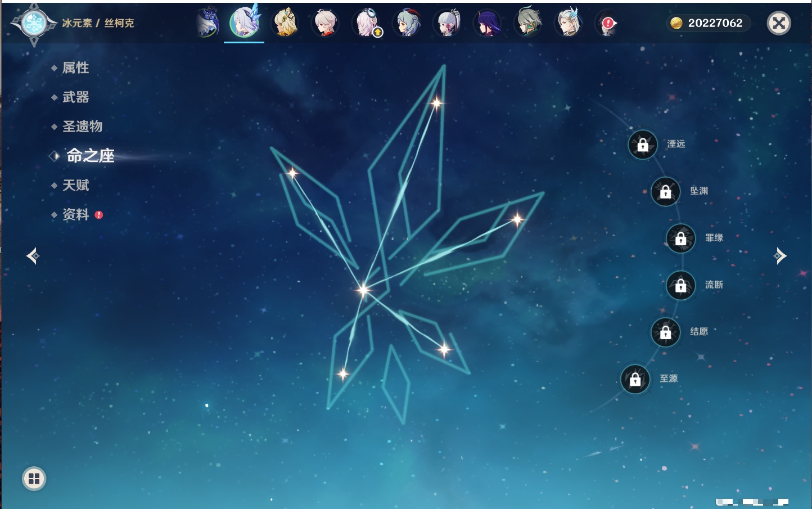Open the locked 坠渊 constellation node
The width and height of the screenshot is (812, 509).
click(x=666, y=192)
